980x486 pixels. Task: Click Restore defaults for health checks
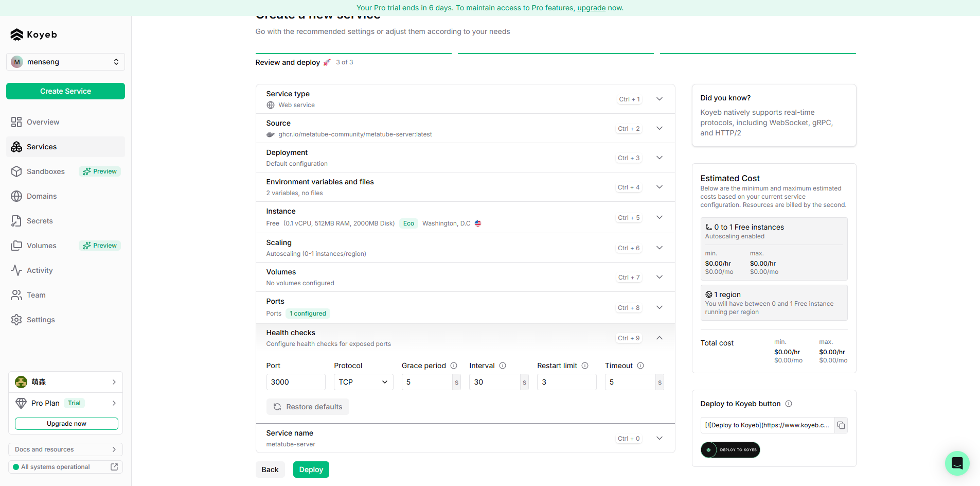(308, 407)
